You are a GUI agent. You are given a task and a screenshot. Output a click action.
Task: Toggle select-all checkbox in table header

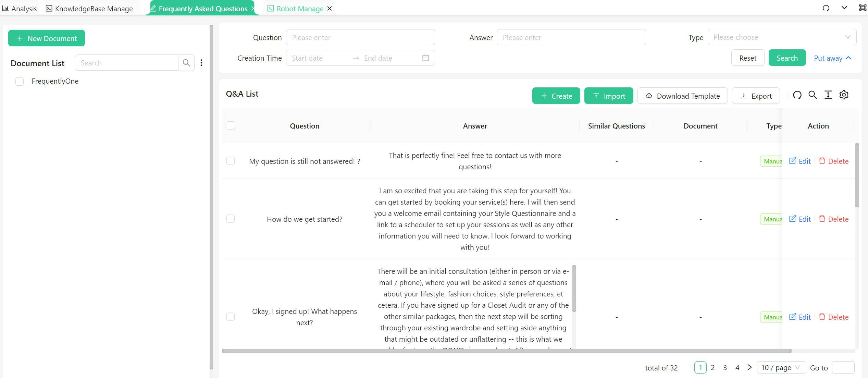pyautogui.click(x=231, y=126)
